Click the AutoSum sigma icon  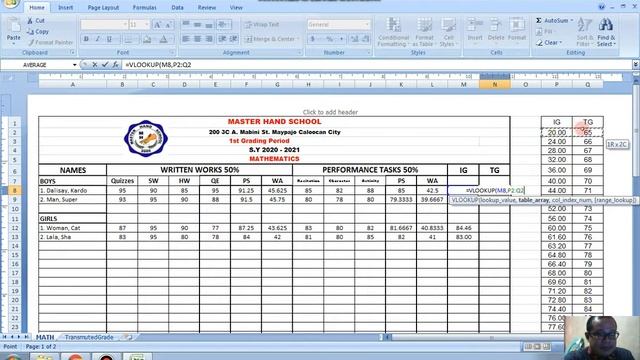point(539,20)
